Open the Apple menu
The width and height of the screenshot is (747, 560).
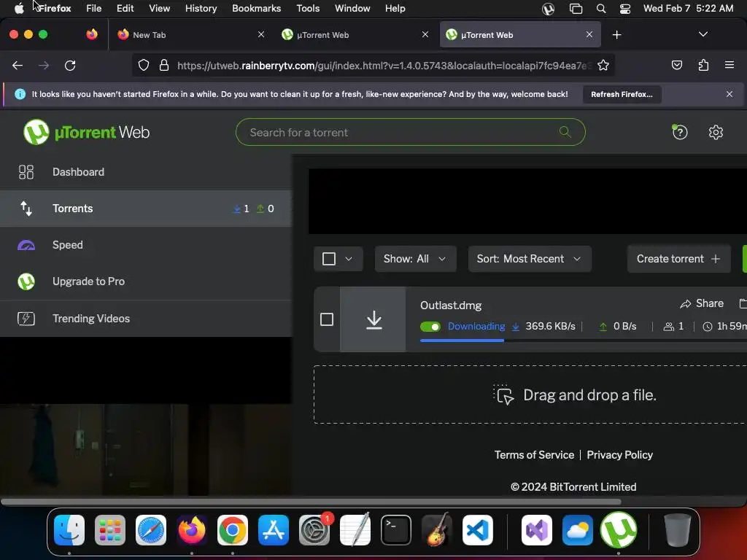point(19,9)
